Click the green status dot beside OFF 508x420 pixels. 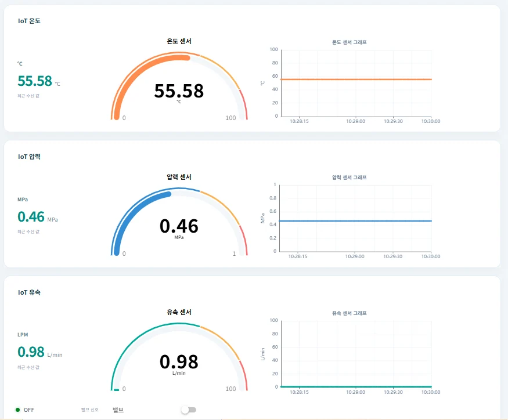pyautogui.click(x=18, y=410)
